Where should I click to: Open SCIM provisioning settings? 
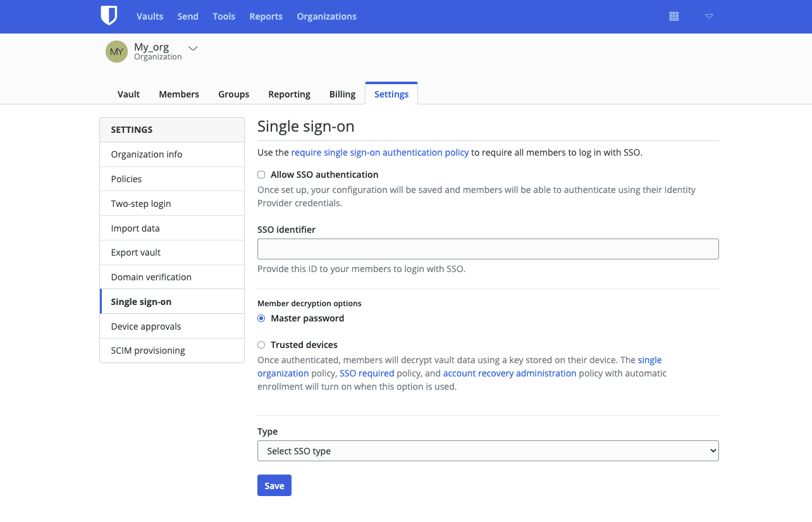(x=172, y=351)
